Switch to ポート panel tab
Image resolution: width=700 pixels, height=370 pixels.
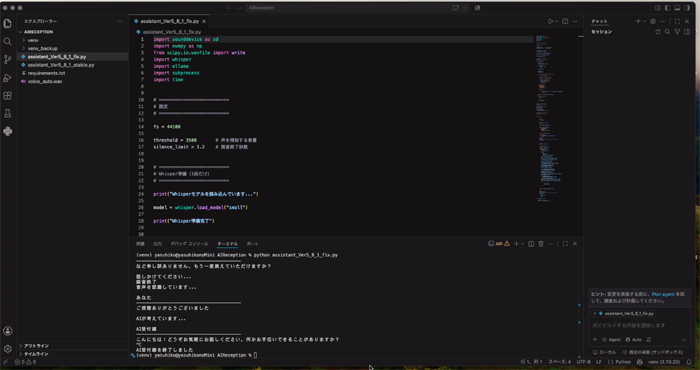click(252, 244)
